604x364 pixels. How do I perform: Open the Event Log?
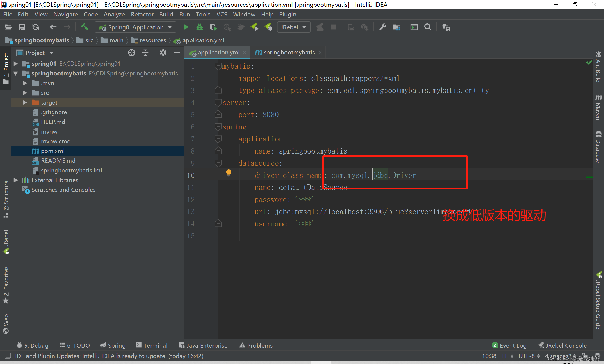click(509, 345)
